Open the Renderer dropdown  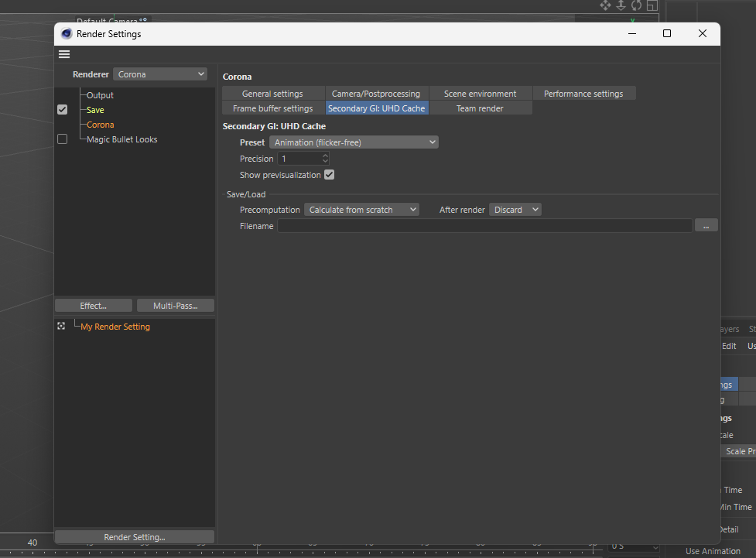[160, 74]
